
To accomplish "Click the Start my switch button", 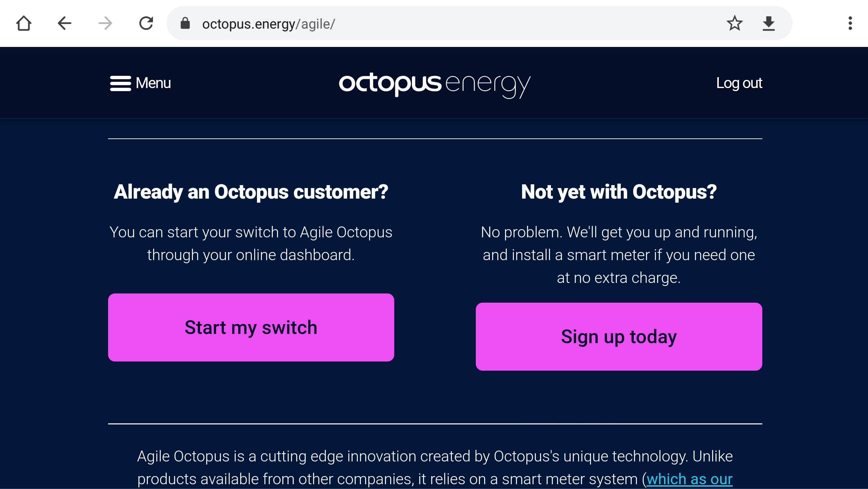I will tap(251, 327).
